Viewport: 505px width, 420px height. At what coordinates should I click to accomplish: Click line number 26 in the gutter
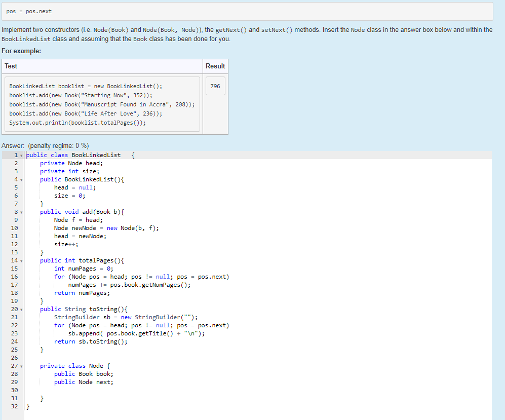click(x=15, y=358)
